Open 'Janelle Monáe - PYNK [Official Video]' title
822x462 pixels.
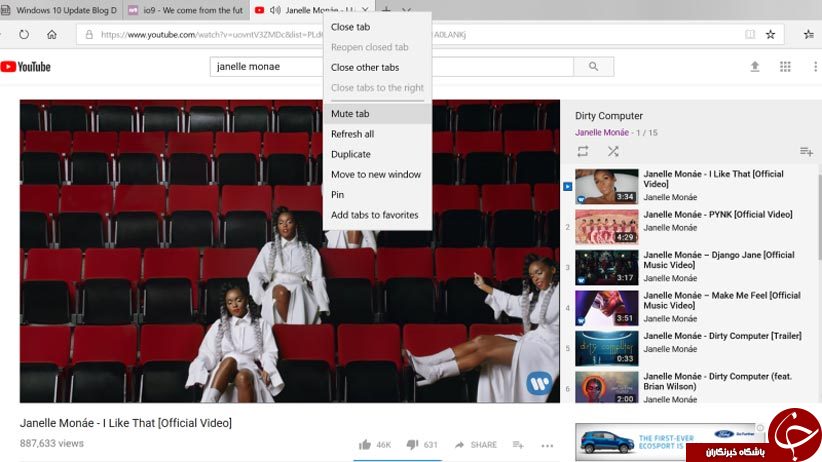click(718, 214)
